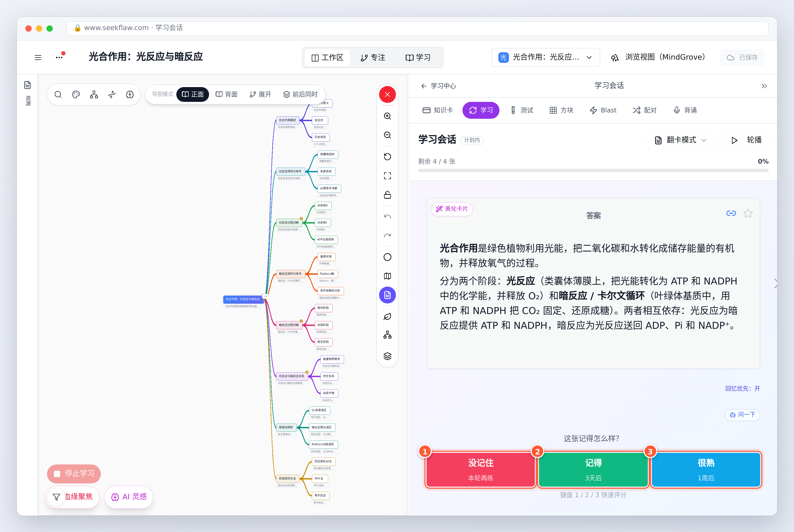Click the hierarchy layout icon in top toolbar
Viewport: 794px width, 532px height.
94,94
